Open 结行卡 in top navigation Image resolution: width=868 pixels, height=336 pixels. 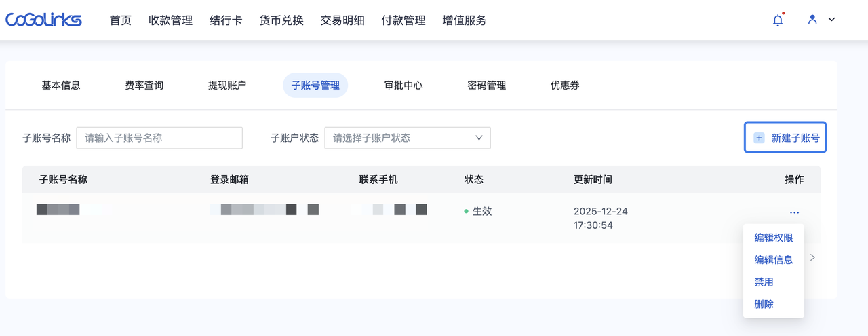pyautogui.click(x=226, y=20)
